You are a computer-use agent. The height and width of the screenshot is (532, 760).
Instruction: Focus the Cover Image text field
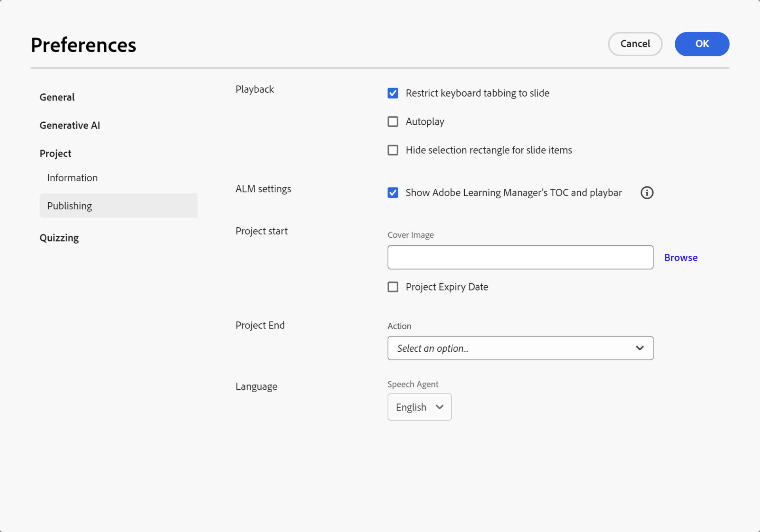pyautogui.click(x=520, y=257)
